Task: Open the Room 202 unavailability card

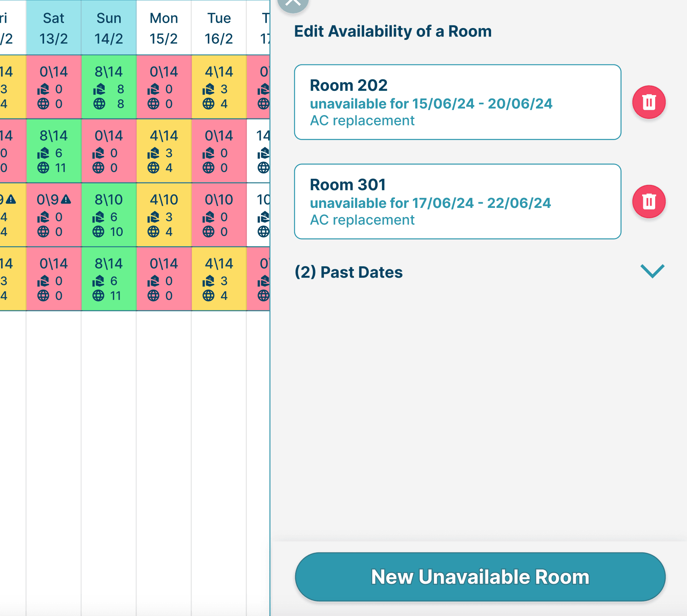Action: tap(457, 102)
